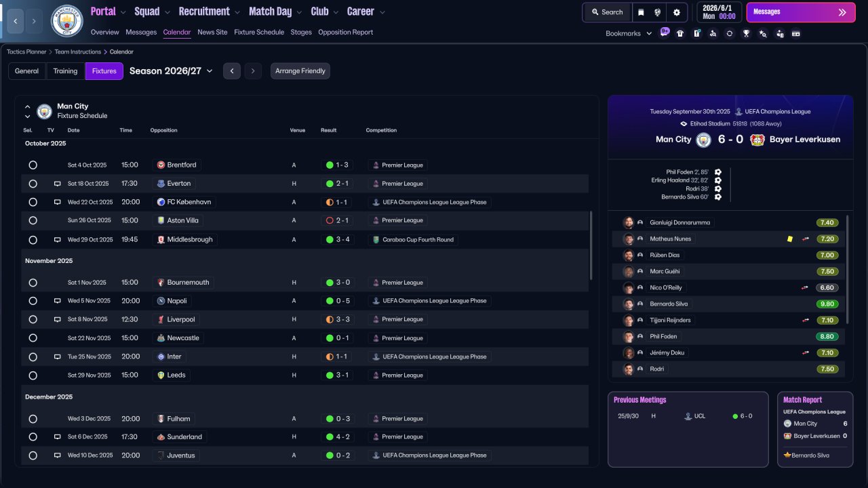Open the 25/9/30 previous meeting row
Image resolution: width=868 pixels, height=488 pixels.
[688, 416]
